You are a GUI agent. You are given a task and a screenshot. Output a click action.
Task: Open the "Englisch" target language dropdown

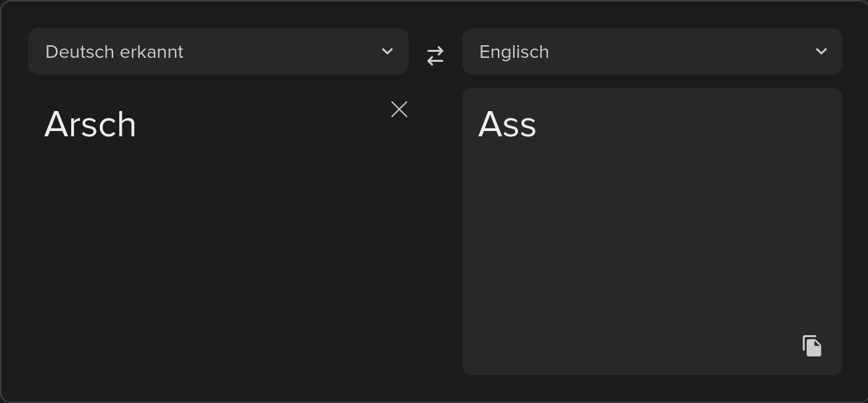point(652,51)
